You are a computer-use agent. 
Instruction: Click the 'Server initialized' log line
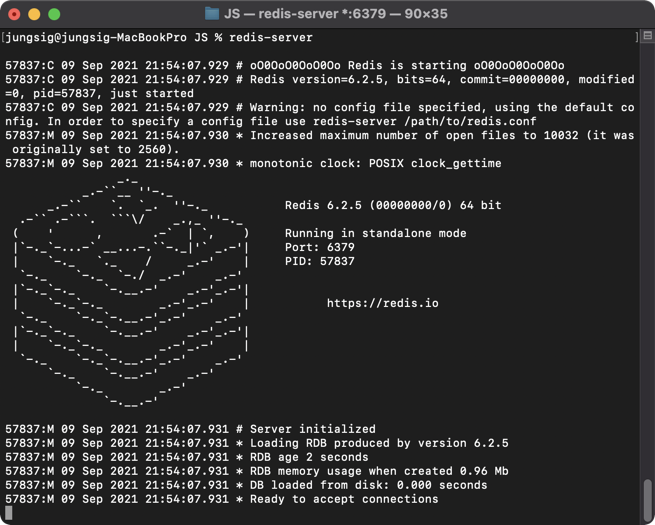tap(190, 429)
